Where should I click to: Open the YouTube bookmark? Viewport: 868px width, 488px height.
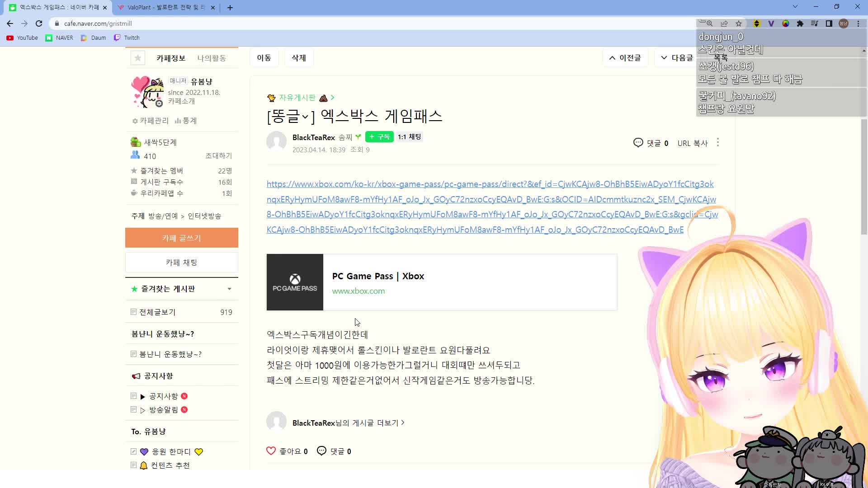click(23, 38)
